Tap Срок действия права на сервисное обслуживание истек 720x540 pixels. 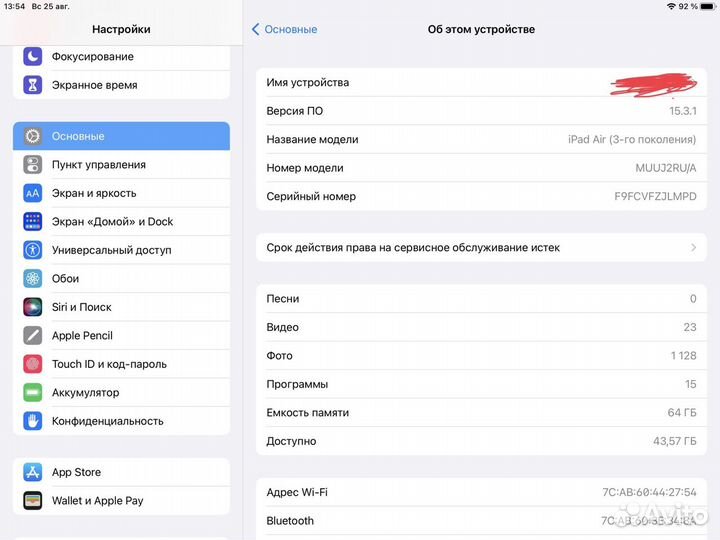[x=413, y=248]
